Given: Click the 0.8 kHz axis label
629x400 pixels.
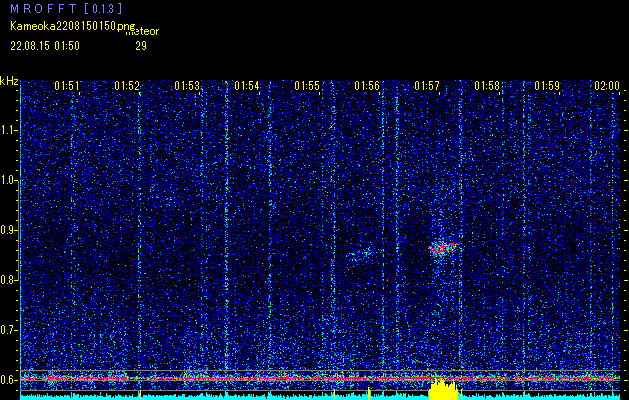Looking at the screenshot, I should click(8, 280).
